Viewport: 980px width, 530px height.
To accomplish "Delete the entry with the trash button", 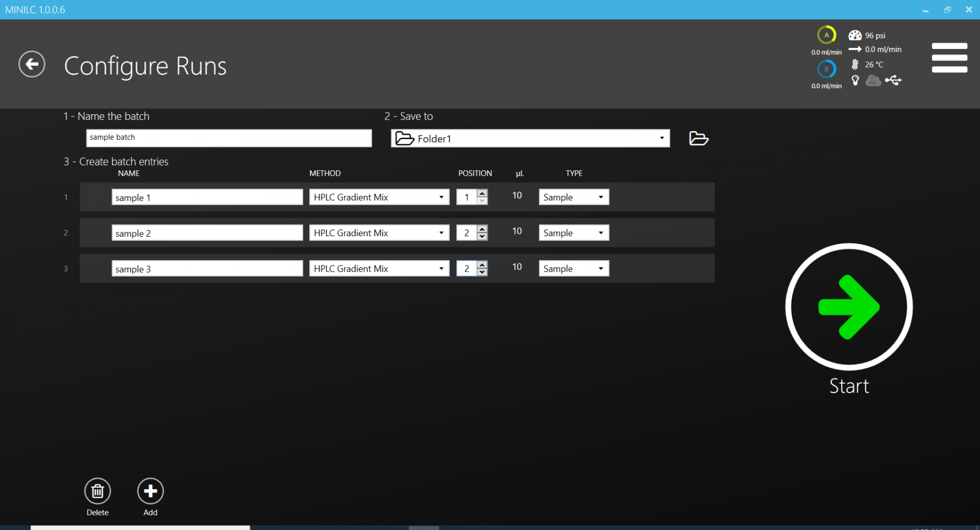I will pyautogui.click(x=97, y=491).
